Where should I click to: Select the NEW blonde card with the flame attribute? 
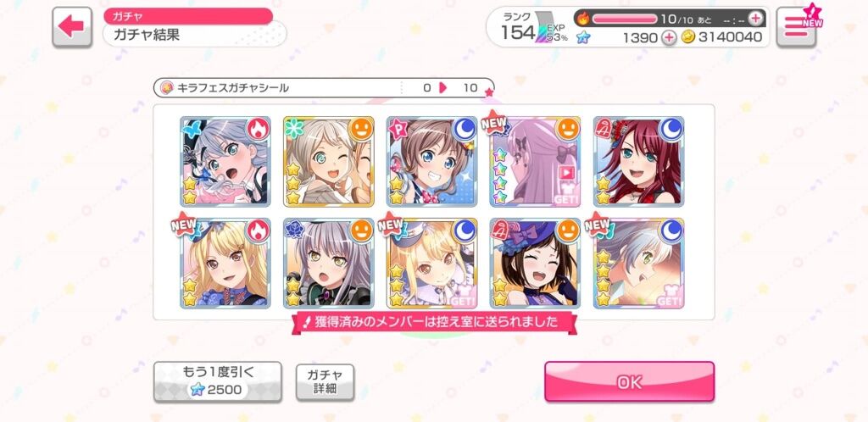coord(225,264)
